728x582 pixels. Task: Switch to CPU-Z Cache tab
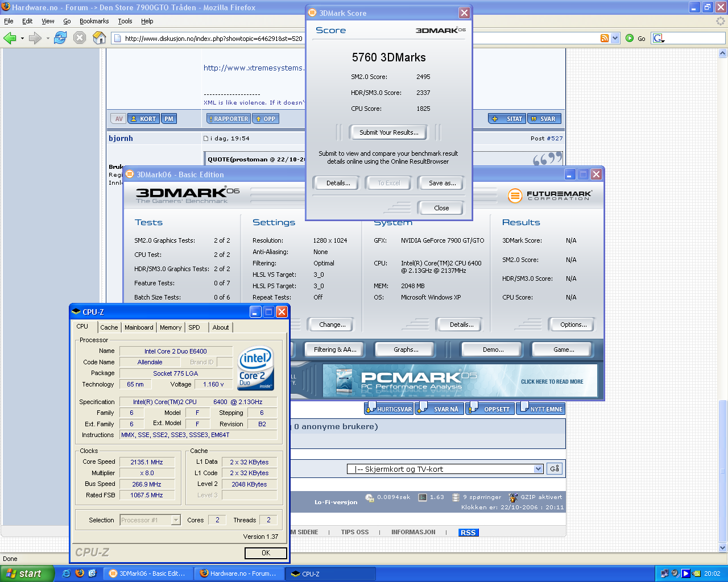[x=109, y=327]
